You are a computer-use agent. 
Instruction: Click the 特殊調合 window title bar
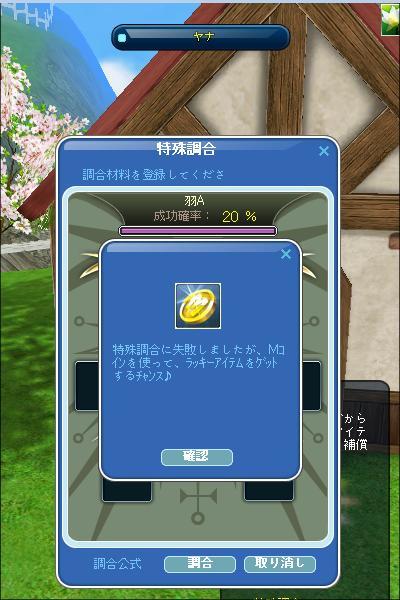point(186,149)
